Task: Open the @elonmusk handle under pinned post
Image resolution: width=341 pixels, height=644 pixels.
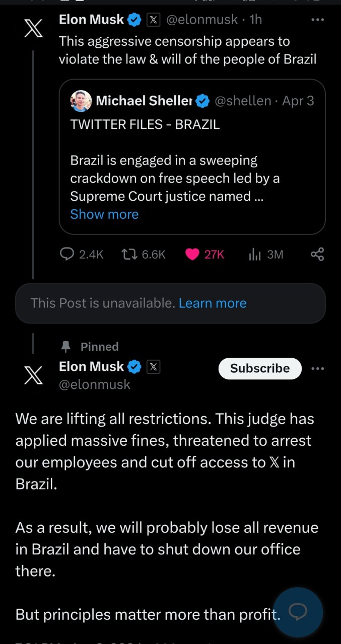Action: 95,385
